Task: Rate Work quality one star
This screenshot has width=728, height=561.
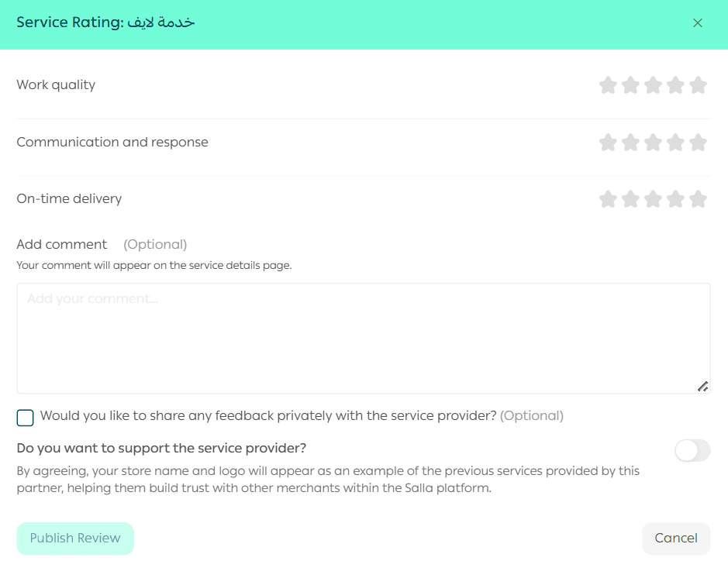Action: coord(608,85)
